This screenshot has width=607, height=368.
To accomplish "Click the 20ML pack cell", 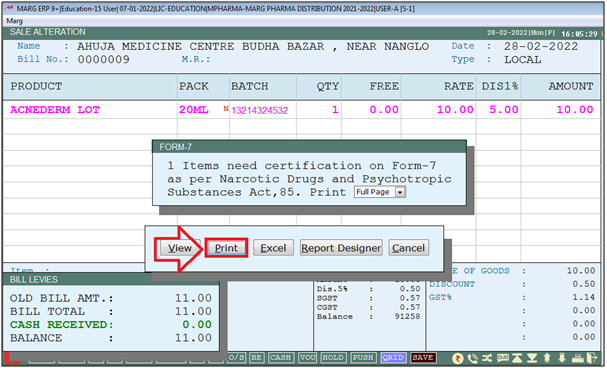I will point(194,110).
